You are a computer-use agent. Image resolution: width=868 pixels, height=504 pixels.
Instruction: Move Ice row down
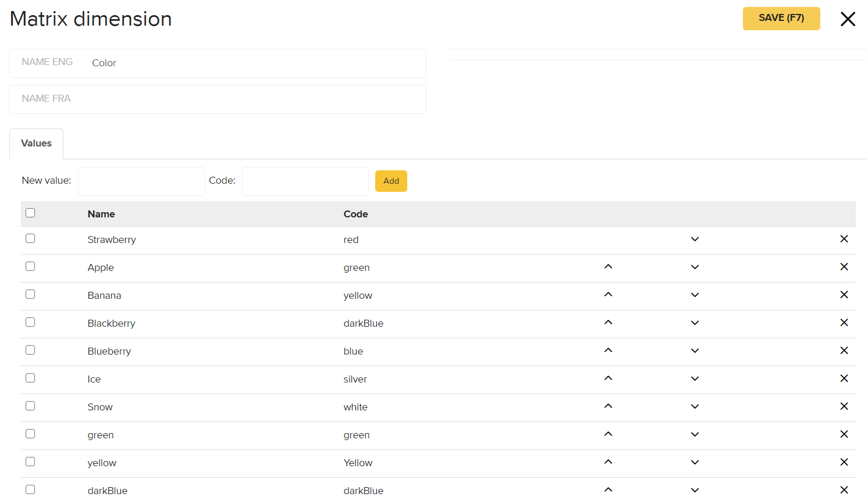coord(695,379)
